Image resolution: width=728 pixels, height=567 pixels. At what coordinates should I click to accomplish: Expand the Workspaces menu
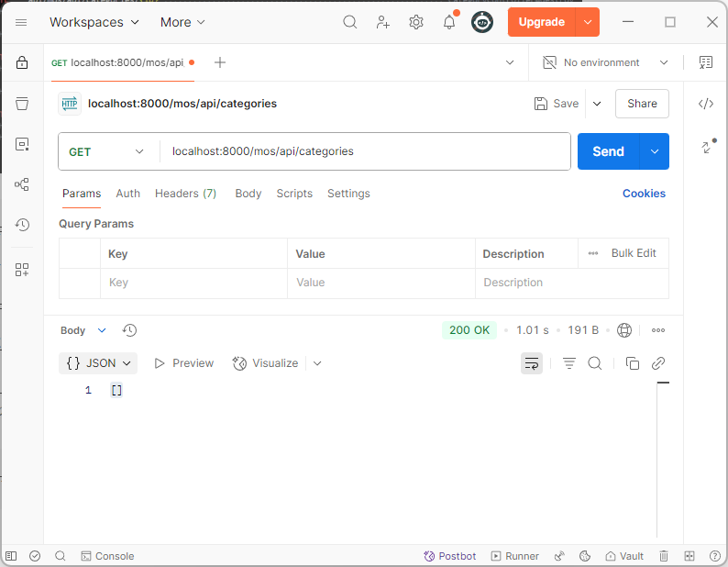[94, 22]
